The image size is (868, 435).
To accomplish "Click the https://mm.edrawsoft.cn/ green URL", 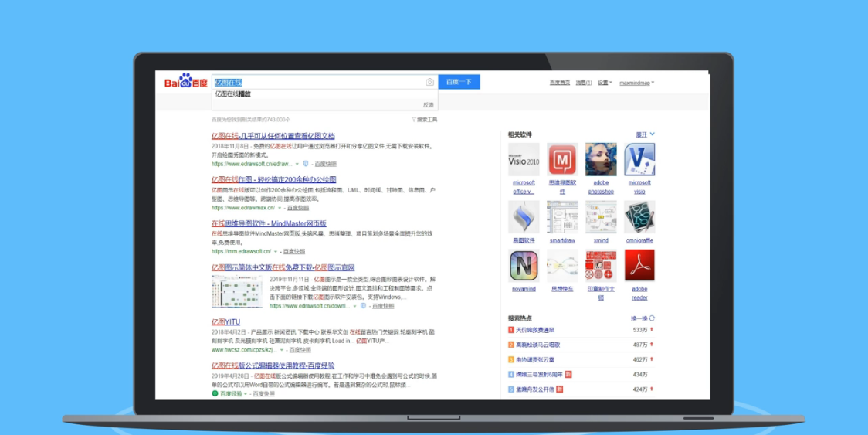I will (242, 252).
